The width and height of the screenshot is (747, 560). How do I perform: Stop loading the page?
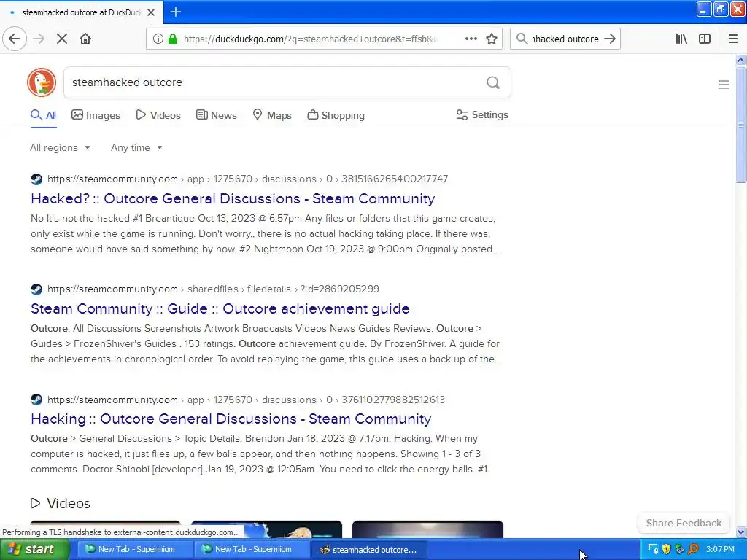(62, 39)
